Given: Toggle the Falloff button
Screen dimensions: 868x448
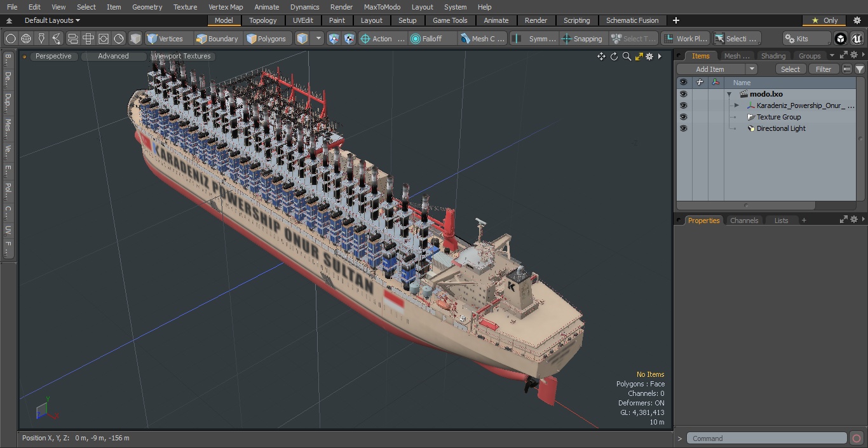Looking at the screenshot, I should (x=433, y=39).
